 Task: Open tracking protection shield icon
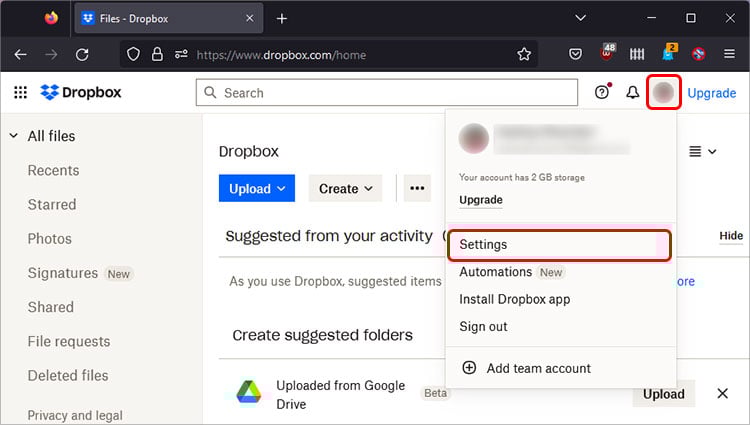pos(133,54)
